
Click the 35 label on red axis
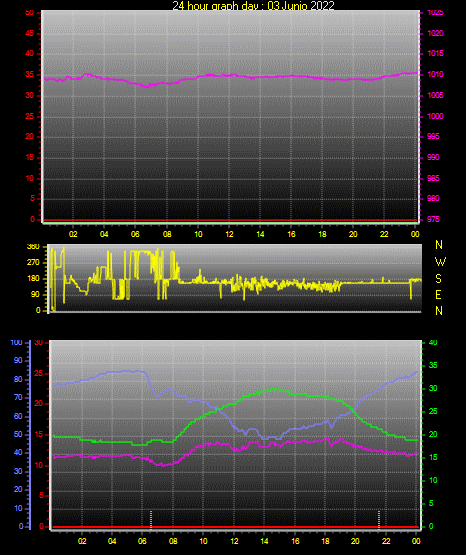tap(30, 74)
